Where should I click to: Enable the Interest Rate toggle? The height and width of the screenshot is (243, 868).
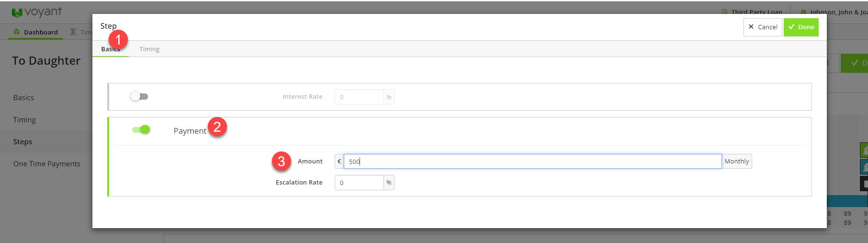point(139,96)
